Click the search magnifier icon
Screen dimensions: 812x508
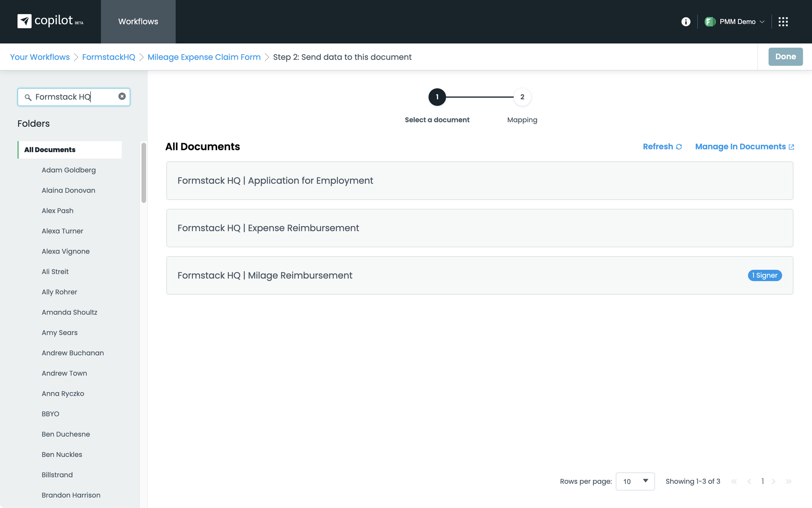tap(28, 97)
